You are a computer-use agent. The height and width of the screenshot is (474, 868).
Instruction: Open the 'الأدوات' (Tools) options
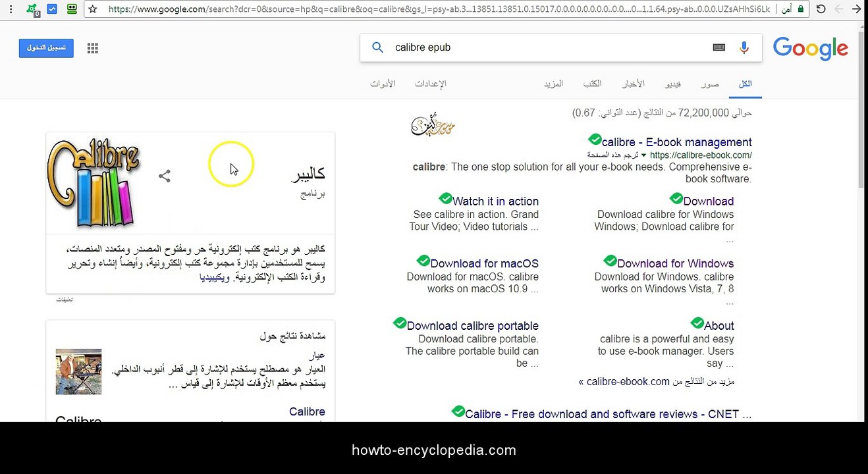point(383,84)
